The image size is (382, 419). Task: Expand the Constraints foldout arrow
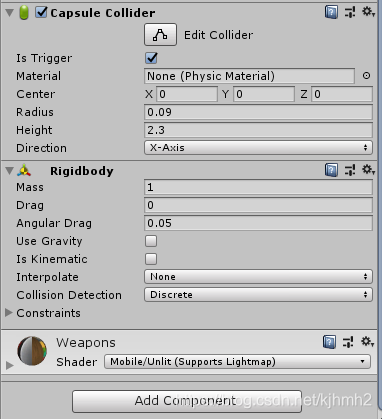[9, 313]
